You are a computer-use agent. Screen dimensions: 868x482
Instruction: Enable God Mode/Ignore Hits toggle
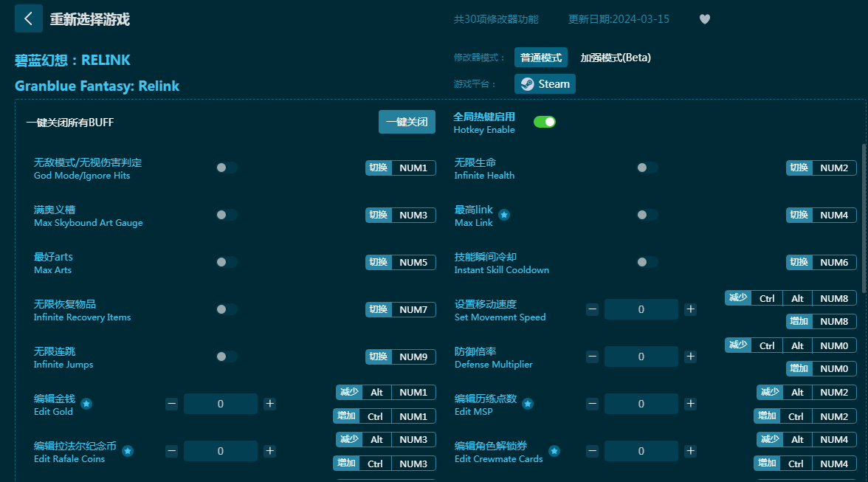coord(227,168)
